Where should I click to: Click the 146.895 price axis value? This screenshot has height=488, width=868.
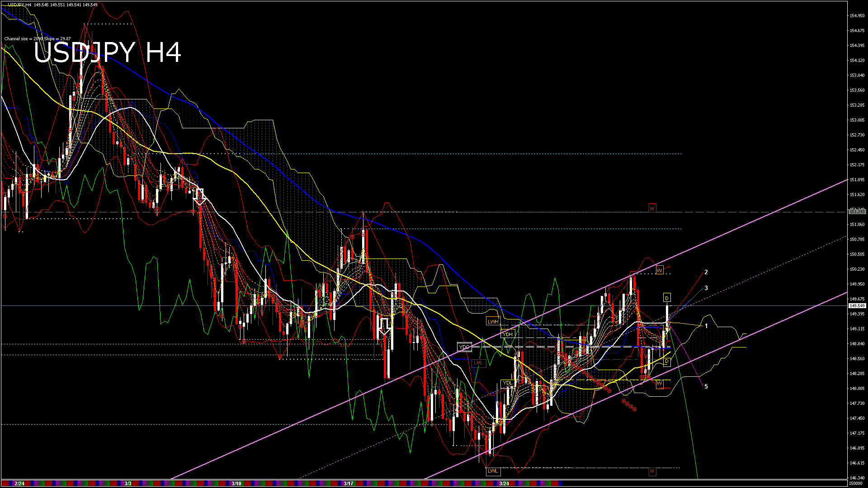pyautogui.click(x=857, y=448)
